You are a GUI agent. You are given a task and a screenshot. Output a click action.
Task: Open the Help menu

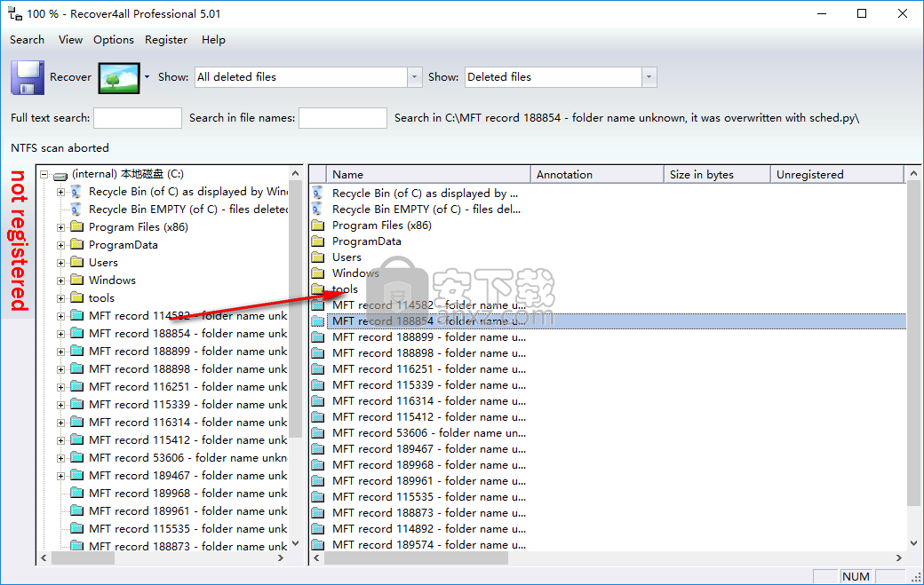(213, 39)
